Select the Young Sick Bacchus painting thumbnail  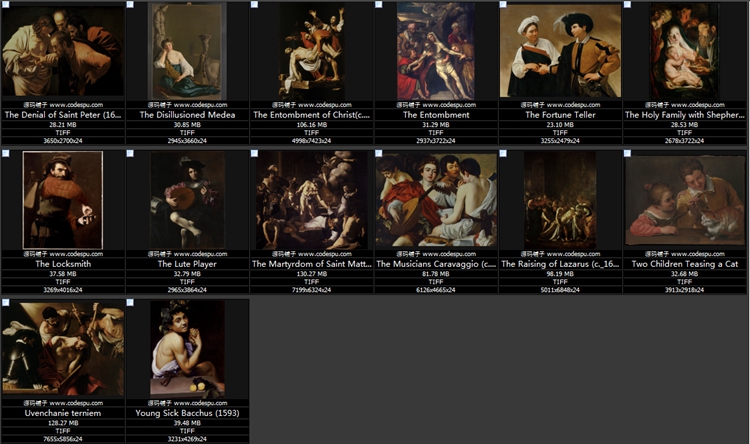pos(187,349)
